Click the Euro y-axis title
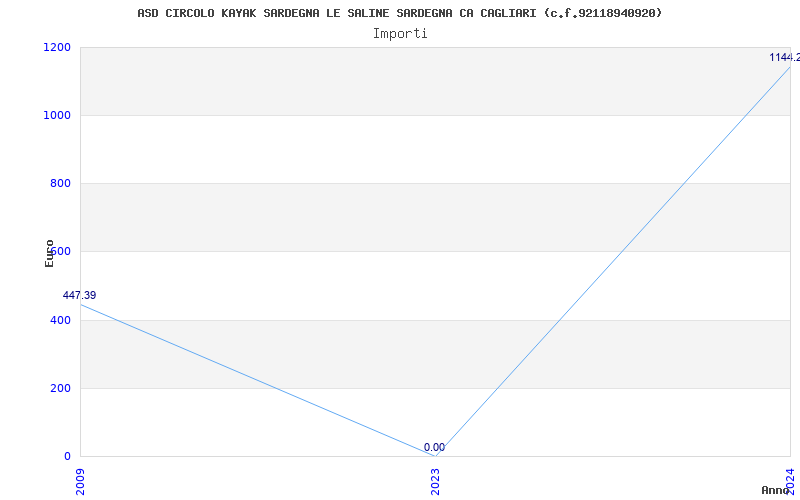 (49, 254)
